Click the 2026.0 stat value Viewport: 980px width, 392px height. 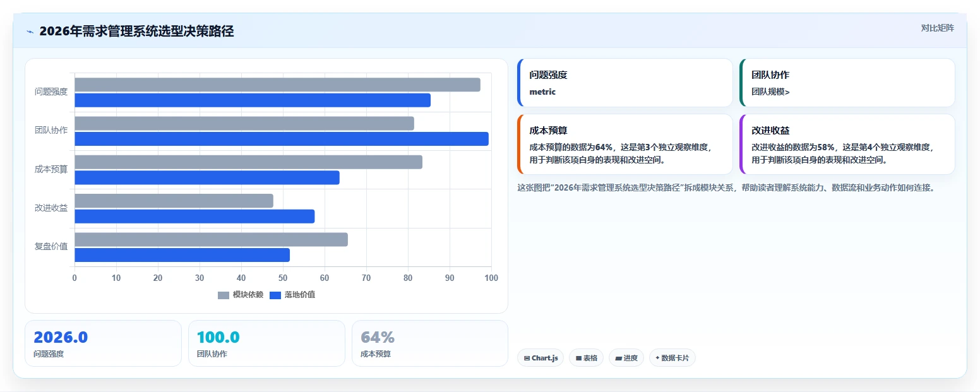(x=61, y=338)
